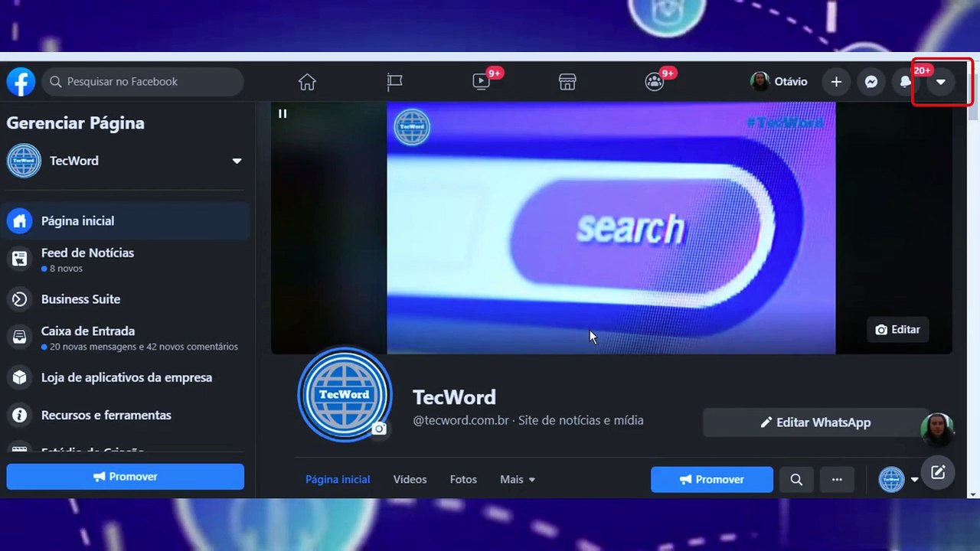Click the Pesquisar no Facebook search field
The width and height of the screenshot is (980, 551).
pos(143,82)
